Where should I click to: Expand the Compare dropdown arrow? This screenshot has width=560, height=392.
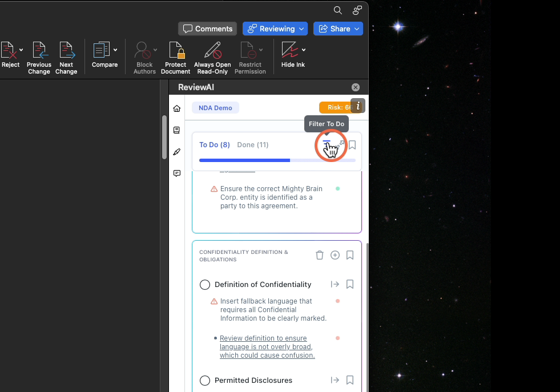pyautogui.click(x=115, y=50)
